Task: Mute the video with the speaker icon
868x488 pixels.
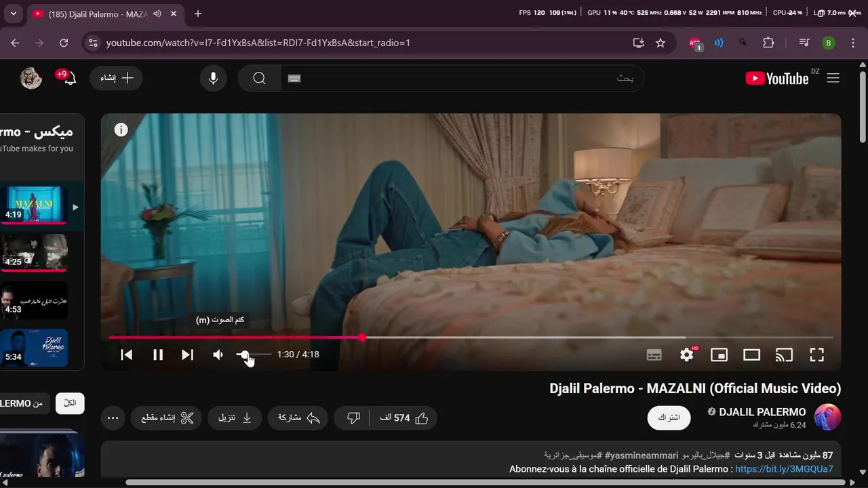Action: pyautogui.click(x=218, y=354)
